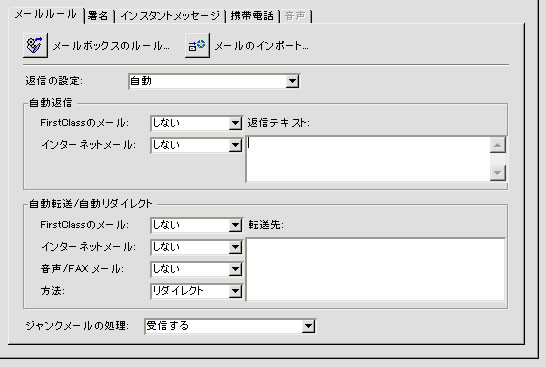Click the 自動返信 group title

[50, 103]
